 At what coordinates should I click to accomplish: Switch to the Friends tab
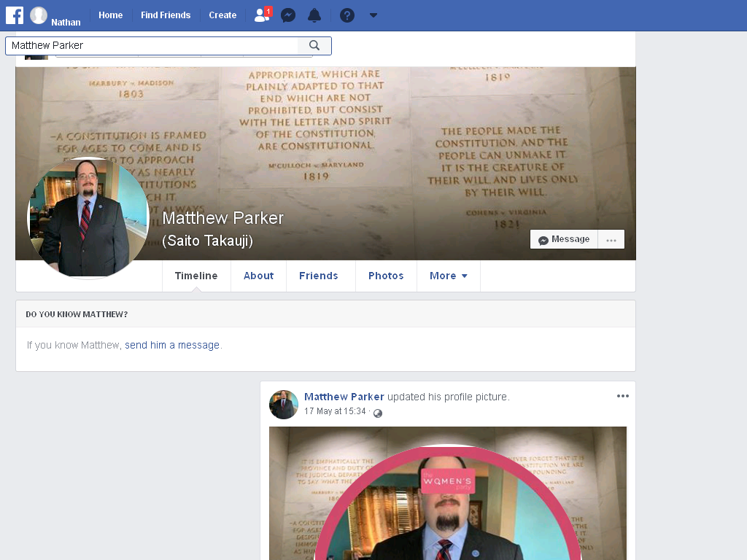319,276
